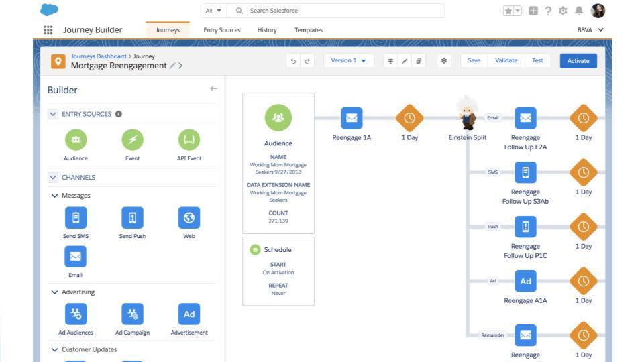644x362 pixels.
Task: Select the Advertisement activity icon
Action: 189,314
